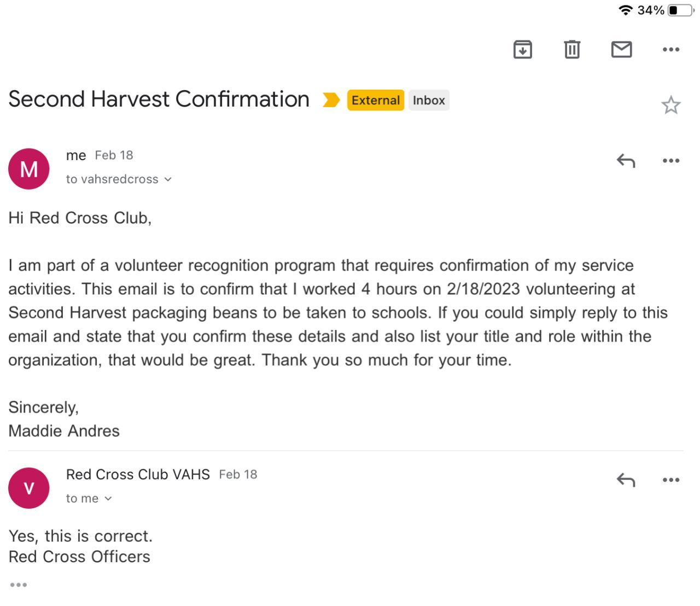Expand recipient details 'to me'
The height and width of the screenshot is (606, 700).
coord(89,498)
